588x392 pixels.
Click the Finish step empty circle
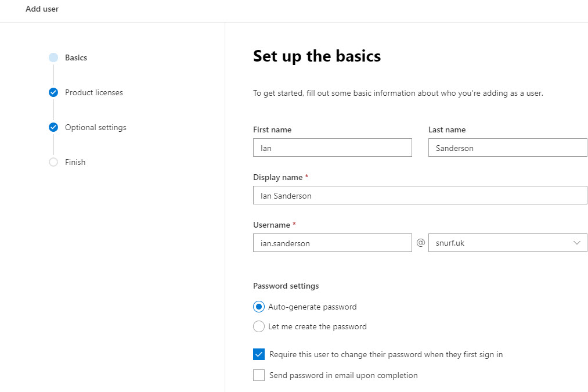pyautogui.click(x=53, y=162)
